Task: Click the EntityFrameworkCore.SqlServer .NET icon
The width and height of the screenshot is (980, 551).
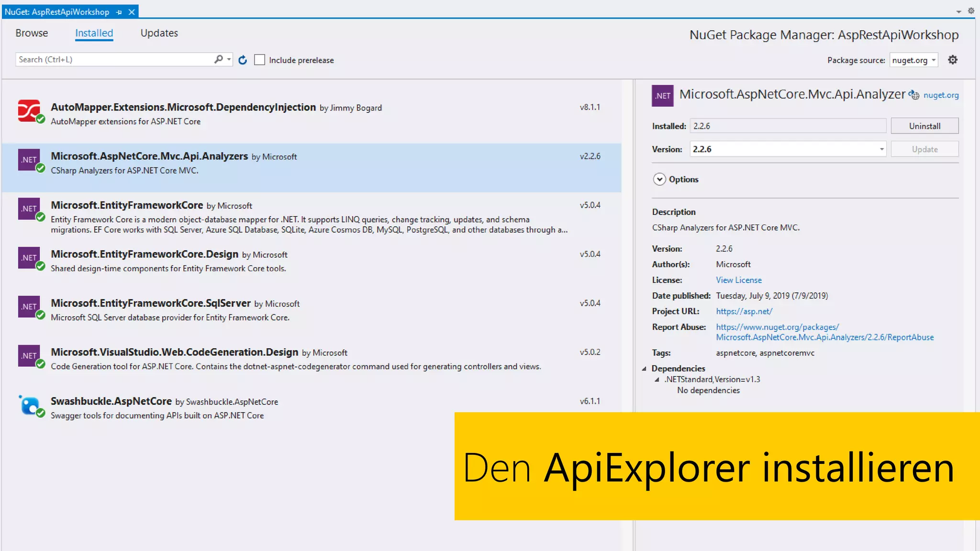Action: pyautogui.click(x=30, y=307)
